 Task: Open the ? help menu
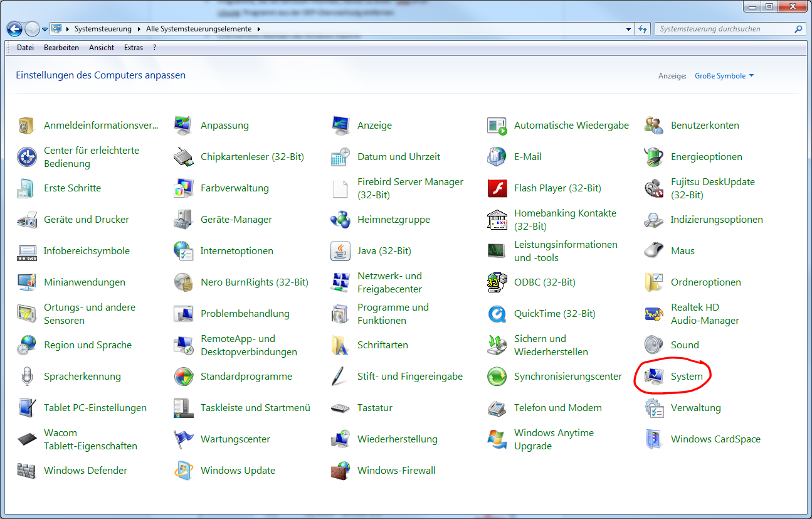[x=154, y=48]
